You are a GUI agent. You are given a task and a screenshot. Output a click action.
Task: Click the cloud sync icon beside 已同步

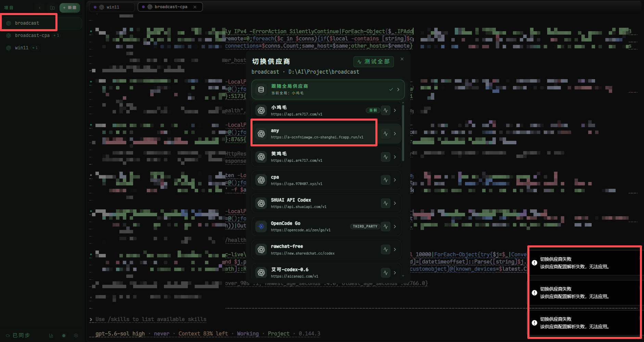click(8, 335)
